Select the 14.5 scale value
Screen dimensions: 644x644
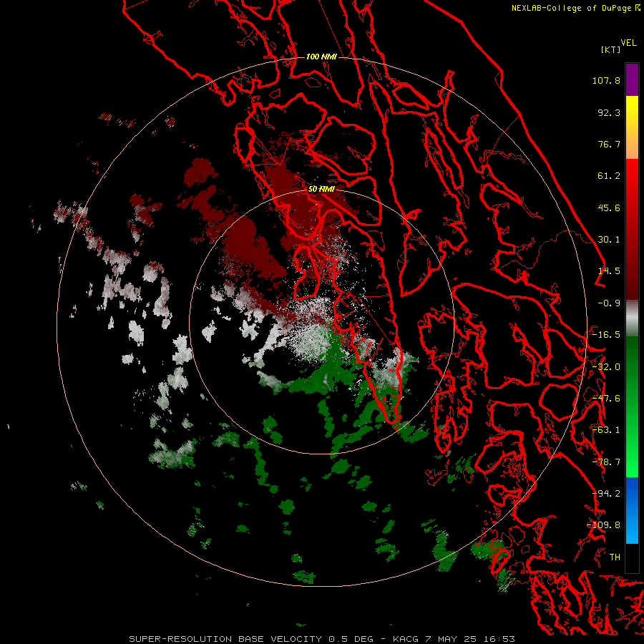point(609,271)
